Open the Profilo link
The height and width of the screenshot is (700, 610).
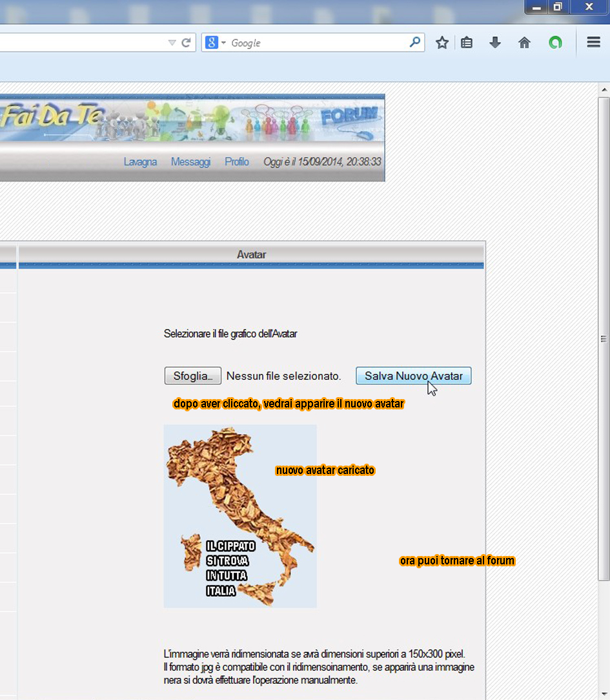(x=236, y=161)
